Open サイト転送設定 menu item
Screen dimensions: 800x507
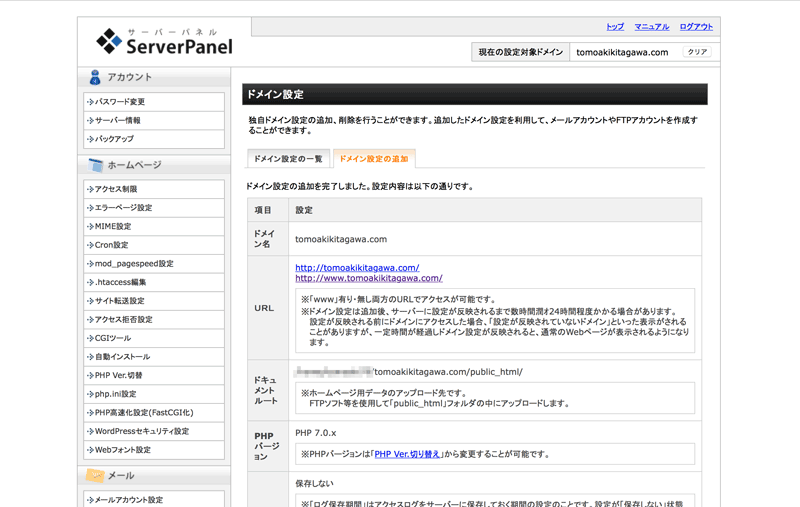[154, 300]
